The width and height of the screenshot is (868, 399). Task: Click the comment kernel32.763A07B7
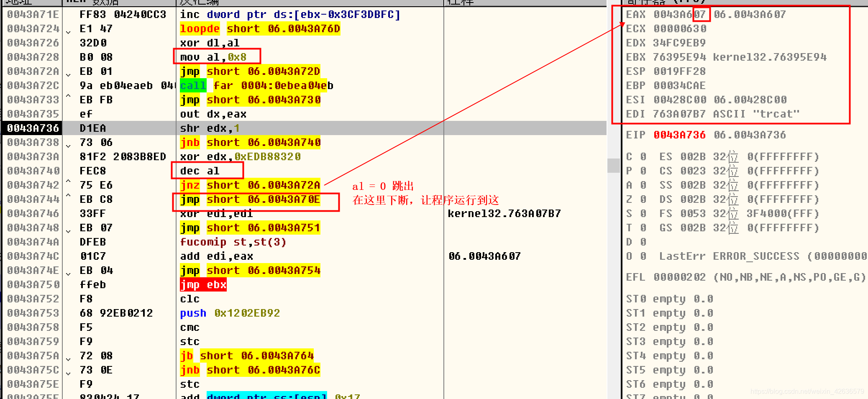tap(504, 214)
